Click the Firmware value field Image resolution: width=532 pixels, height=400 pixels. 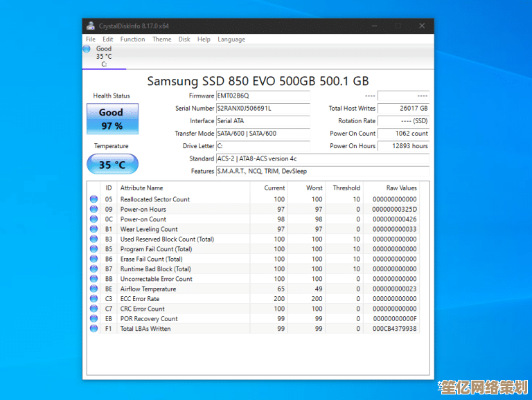tap(263, 96)
